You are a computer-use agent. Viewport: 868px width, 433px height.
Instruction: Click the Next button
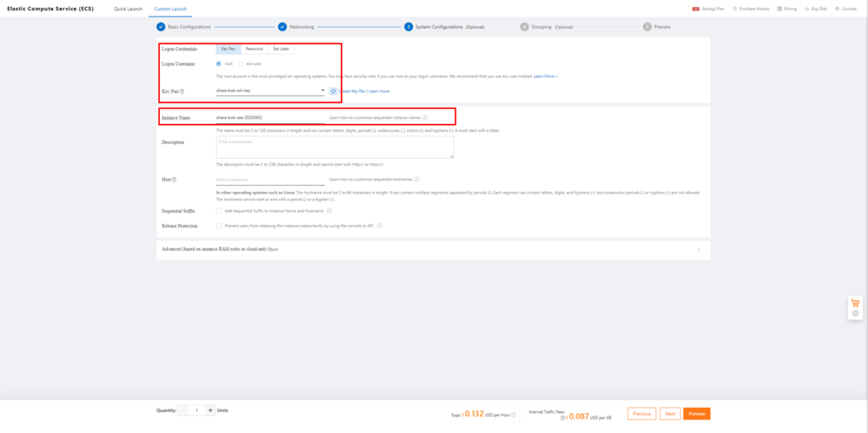670,414
